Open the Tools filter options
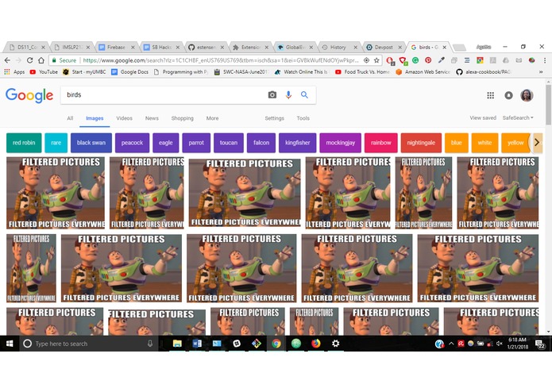Image resolution: width=552 pixels, height=392 pixels. pos(303,118)
